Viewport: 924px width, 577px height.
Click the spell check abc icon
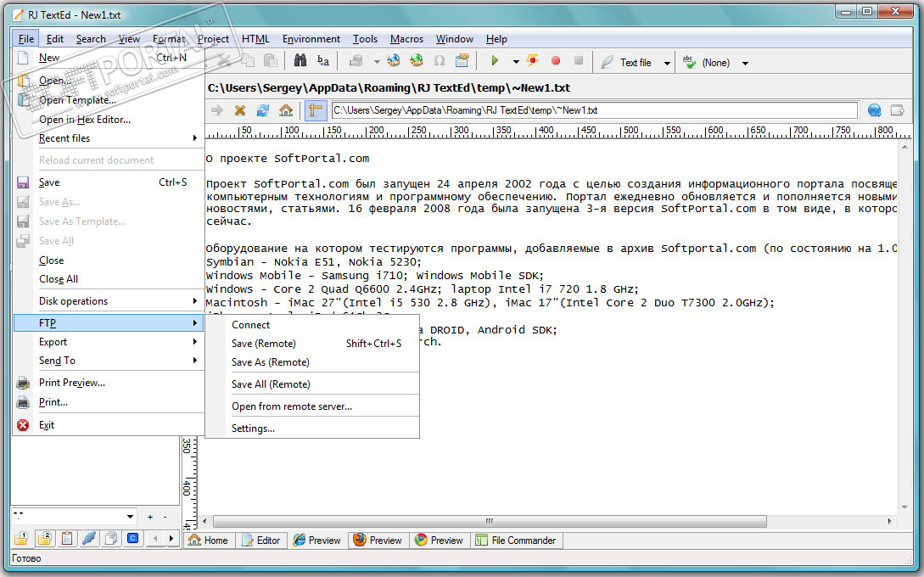click(x=689, y=62)
